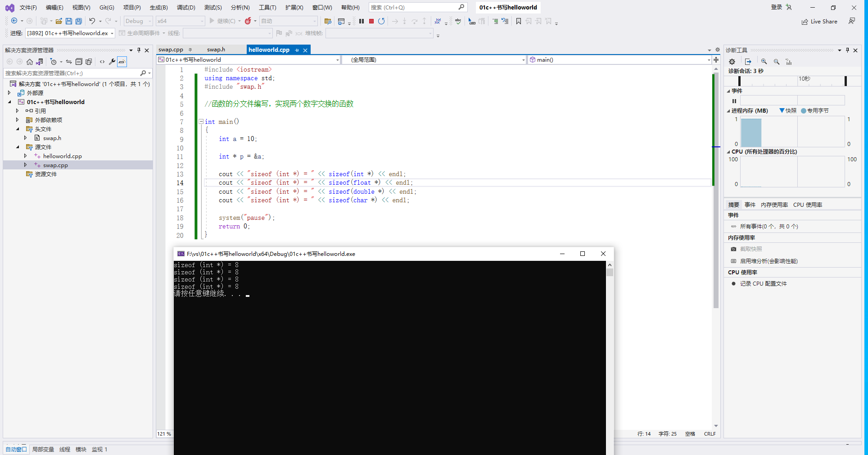Click the Open File folder icon
This screenshot has height=455, width=868.
pos(59,21)
